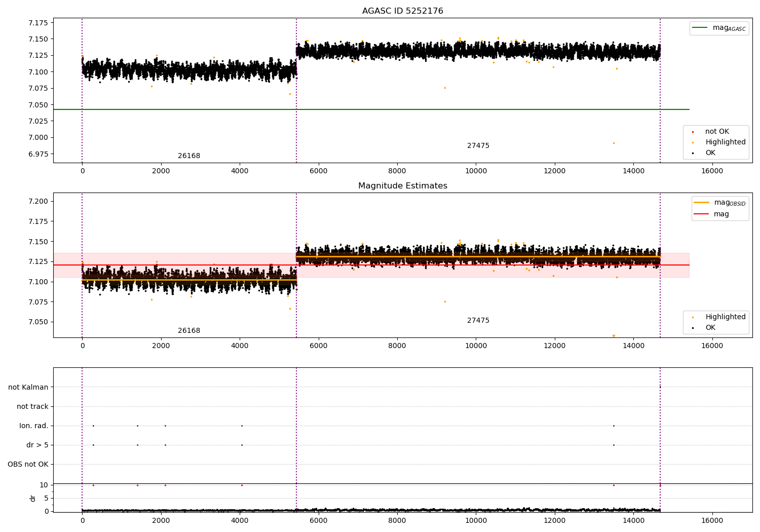Image resolution: width=760 pixels, height=532 pixels.
Task: Click the 7.200 tick on the middle plot y-axis
Action: click(x=38, y=202)
